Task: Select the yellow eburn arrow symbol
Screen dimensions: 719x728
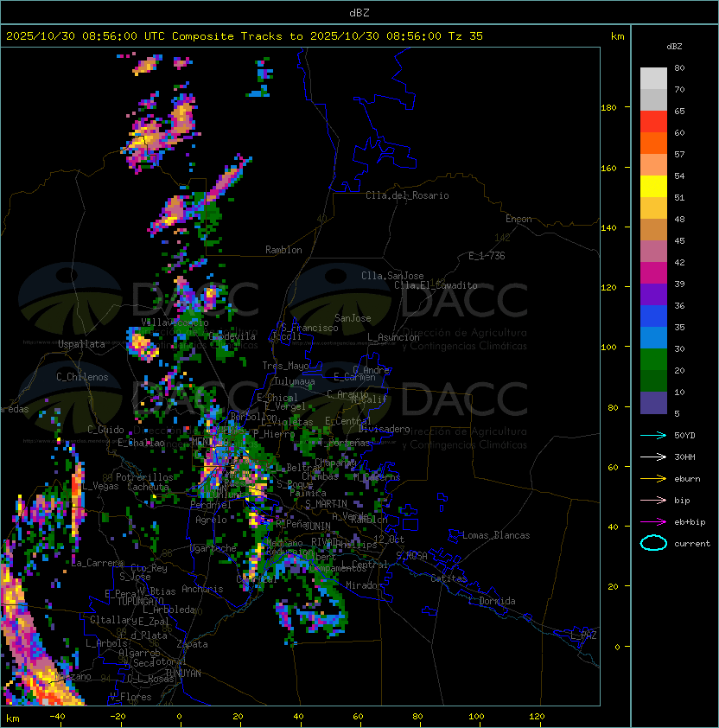Action: click(653, 479)
